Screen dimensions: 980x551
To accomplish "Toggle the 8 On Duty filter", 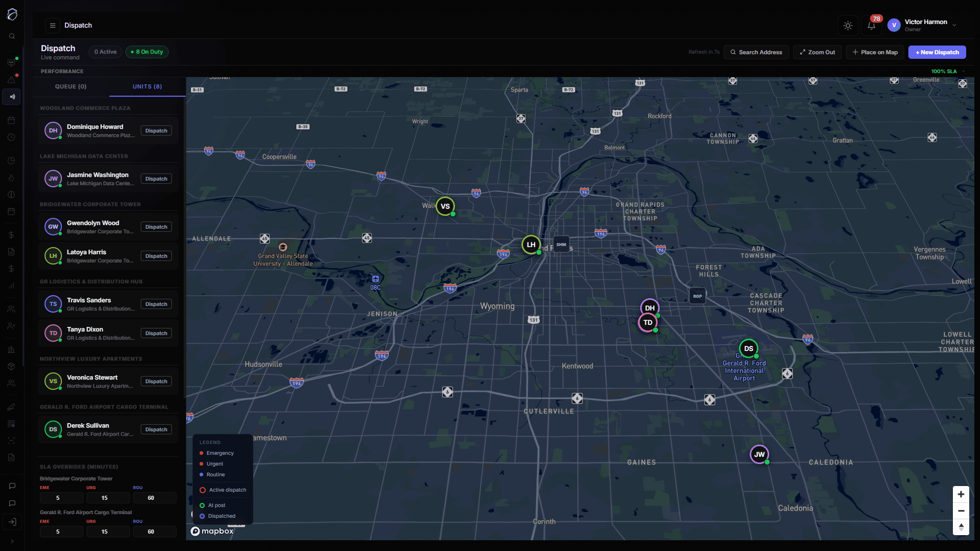I will (147, 52).
